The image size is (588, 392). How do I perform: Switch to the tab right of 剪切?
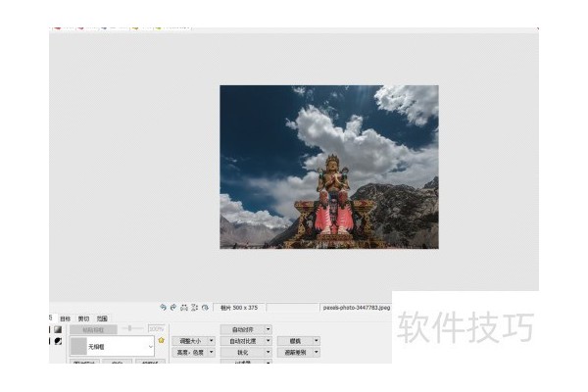click(x=102, y=318)
